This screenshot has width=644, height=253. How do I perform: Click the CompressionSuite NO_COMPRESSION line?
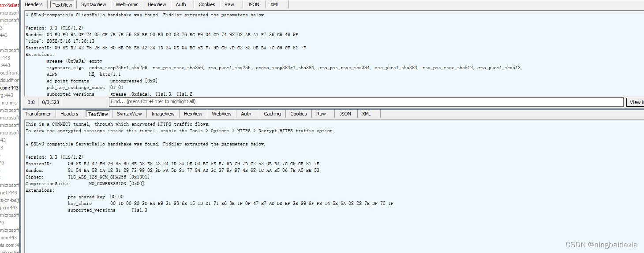[85, 183]
